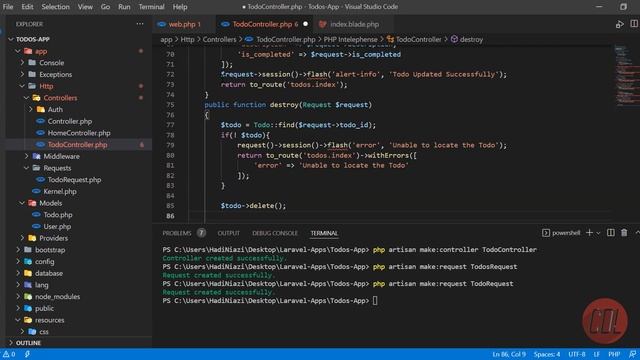Select TodoController.php in the file tree

coord(77,144)
